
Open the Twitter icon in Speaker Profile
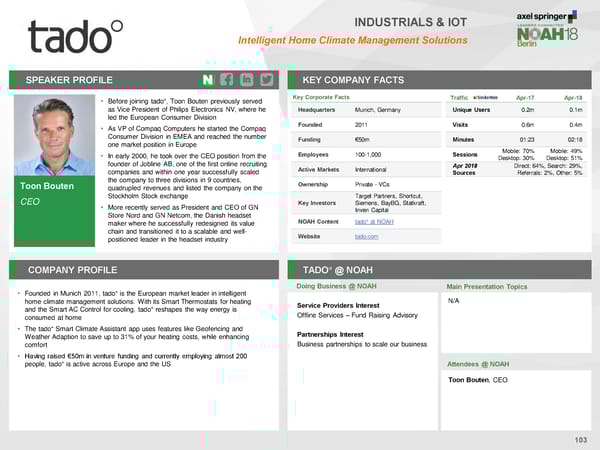click(266, 80)
